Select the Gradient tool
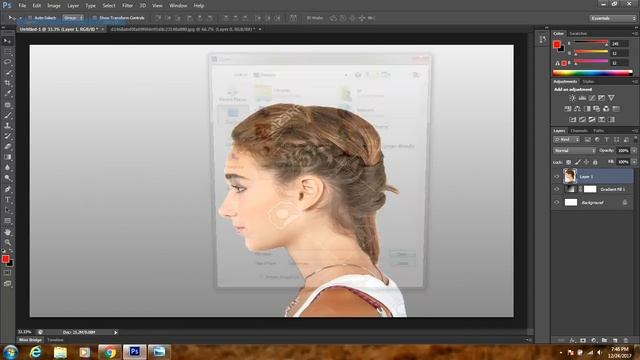 [7, 157]
